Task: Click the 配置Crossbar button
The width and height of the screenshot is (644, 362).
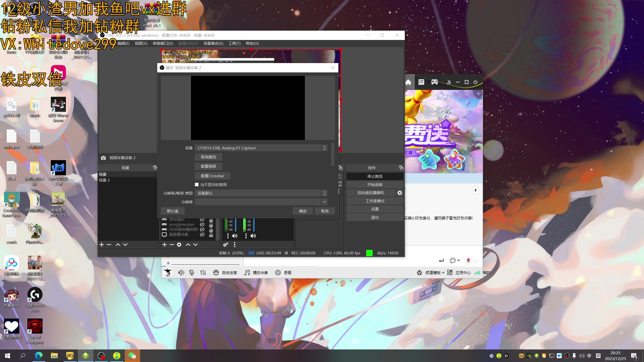Action: pos(212,176)
